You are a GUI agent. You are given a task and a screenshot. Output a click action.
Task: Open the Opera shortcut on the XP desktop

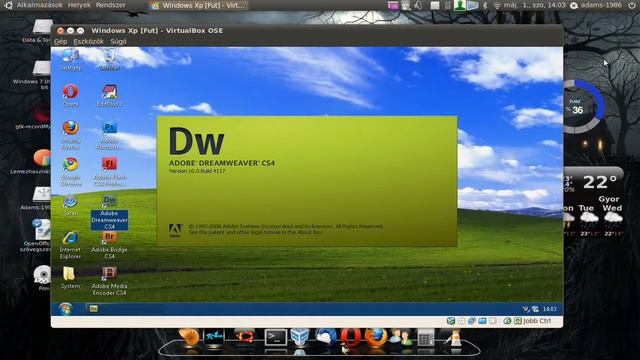point(71,95)
